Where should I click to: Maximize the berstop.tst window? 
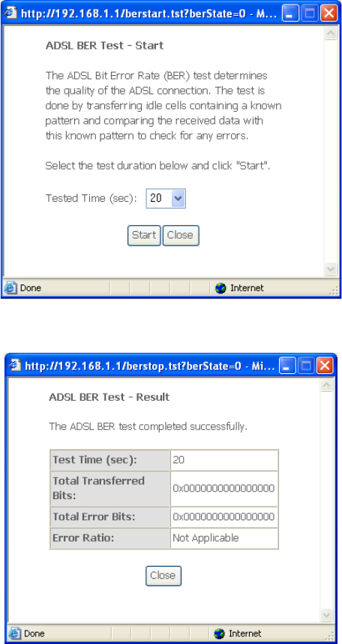pyautogui.click(x=307, y=365)
